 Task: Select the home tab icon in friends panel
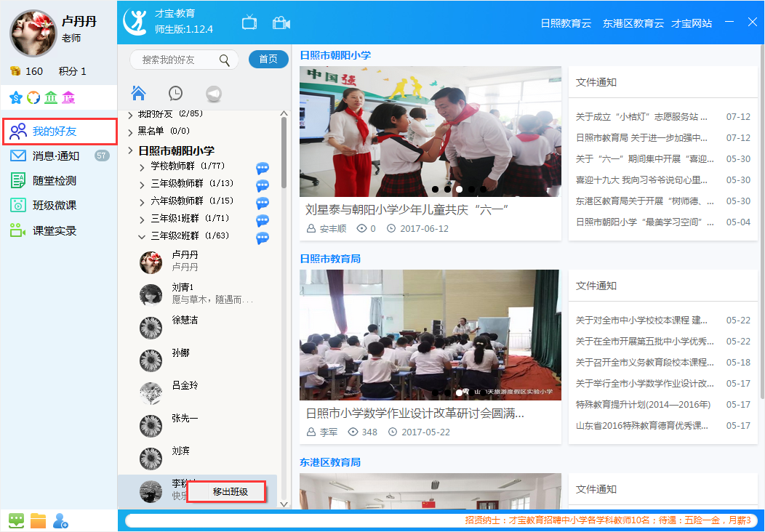coord(139,92)
